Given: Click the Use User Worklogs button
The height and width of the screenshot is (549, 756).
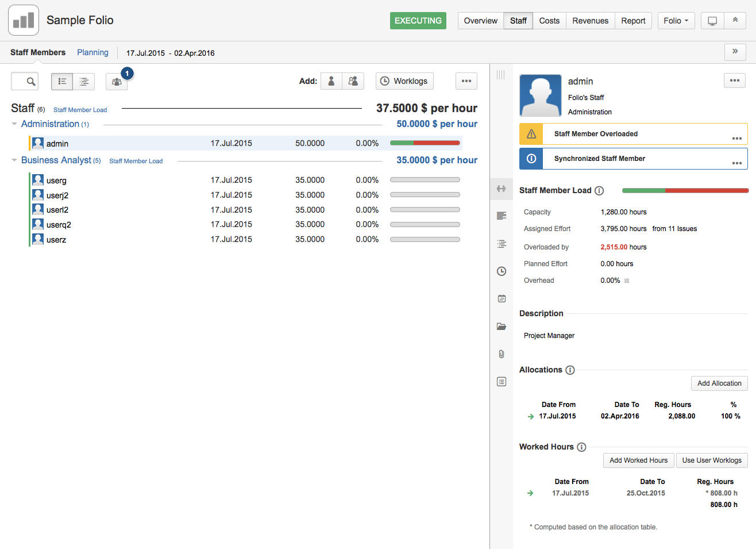Looking at the screenshot, I should click(712, 460).
